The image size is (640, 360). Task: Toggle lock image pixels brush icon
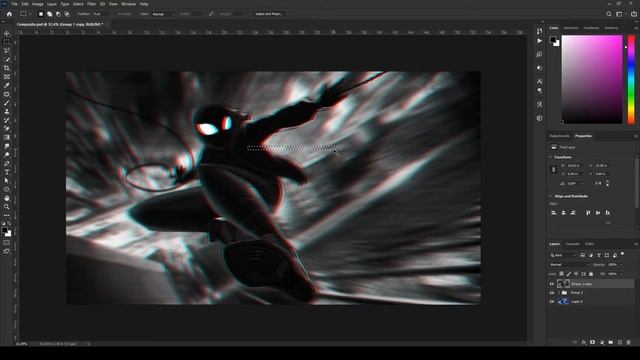569,274
